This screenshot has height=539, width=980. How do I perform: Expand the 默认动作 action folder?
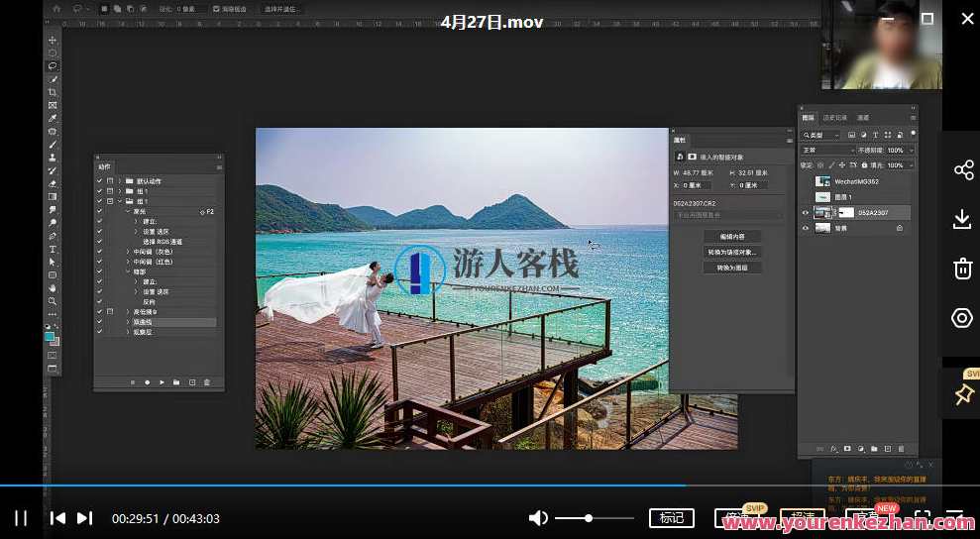point(119,181)
